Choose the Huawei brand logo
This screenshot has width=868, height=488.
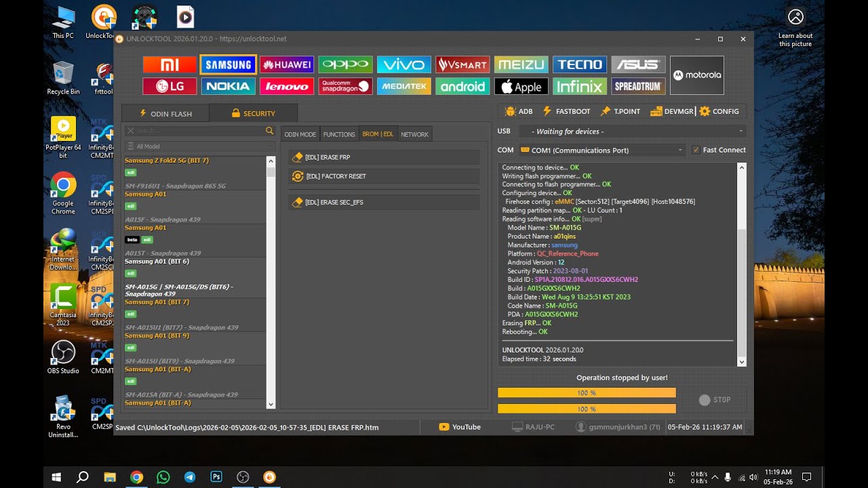287,65
